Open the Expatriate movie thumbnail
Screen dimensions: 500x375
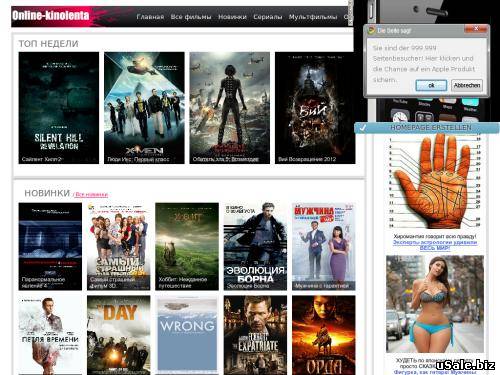[255, 335]
